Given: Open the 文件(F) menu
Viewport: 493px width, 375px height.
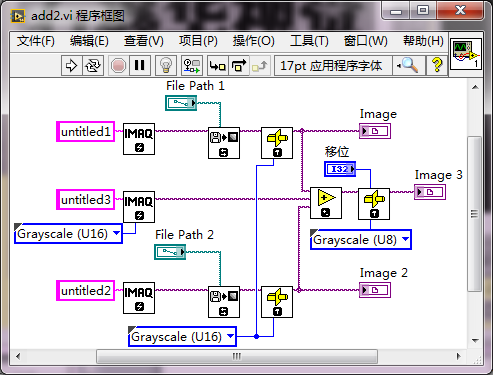Looking at the screenshot, I should click(36, 41).
